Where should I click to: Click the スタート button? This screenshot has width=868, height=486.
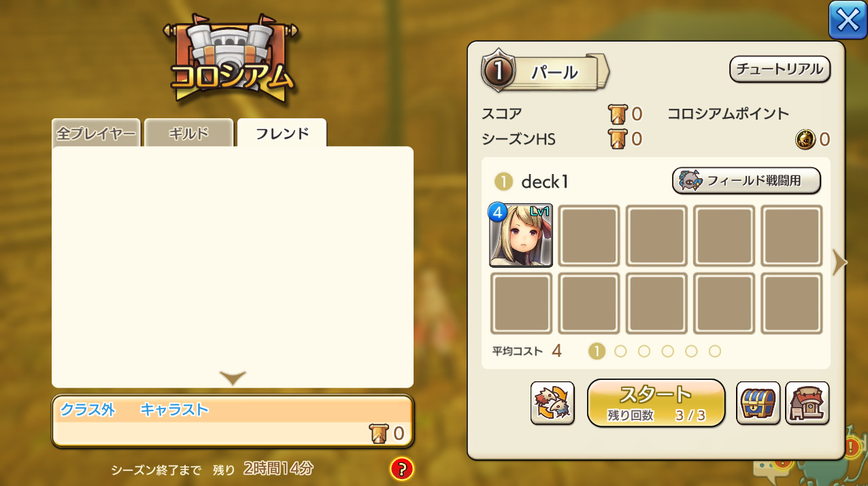pyautogui.click(x=656, y=403)
